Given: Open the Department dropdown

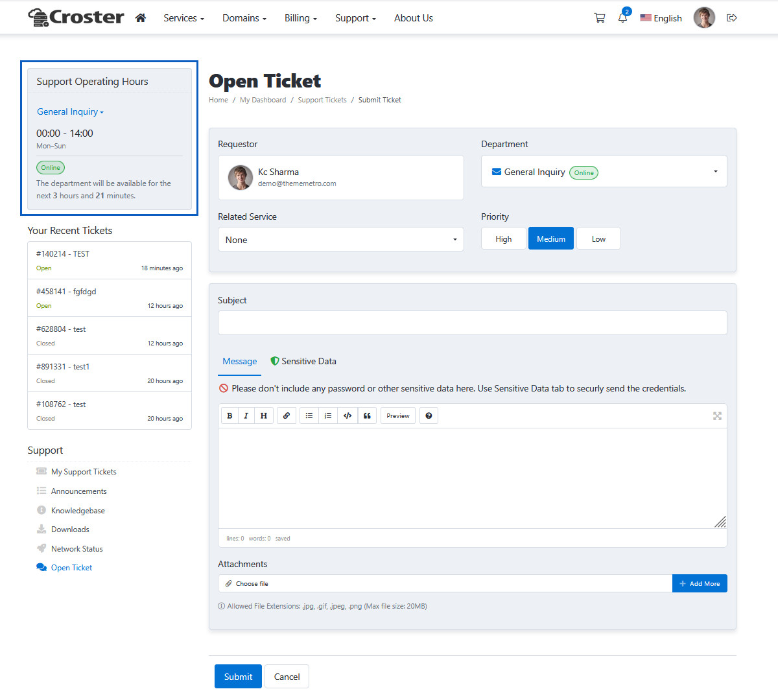Looking at the screenshot, I should (x=604, y=172).
